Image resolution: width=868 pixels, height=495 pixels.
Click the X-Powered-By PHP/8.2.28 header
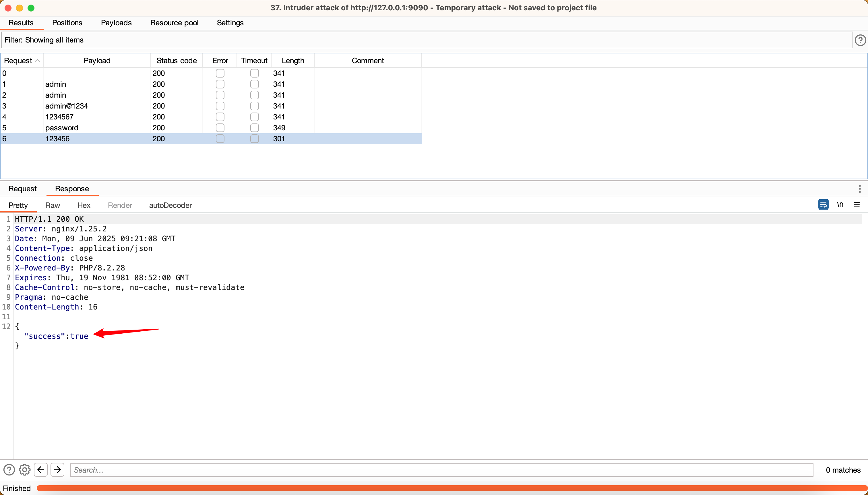pos(70,268)
